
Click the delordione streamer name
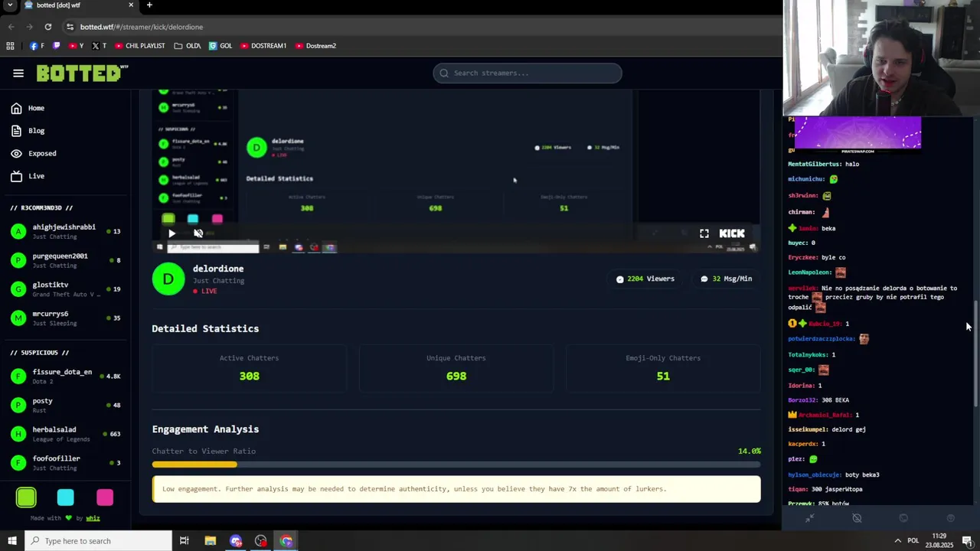pos(218,269)
